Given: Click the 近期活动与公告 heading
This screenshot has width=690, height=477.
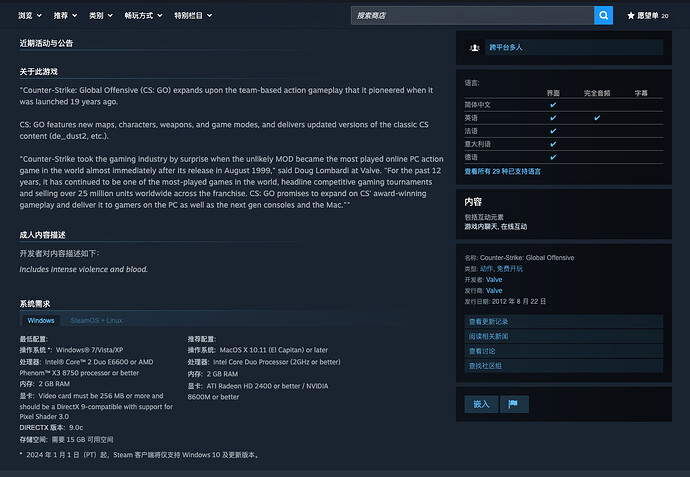Looking at the screenshot, I should [x=46, y=43].
